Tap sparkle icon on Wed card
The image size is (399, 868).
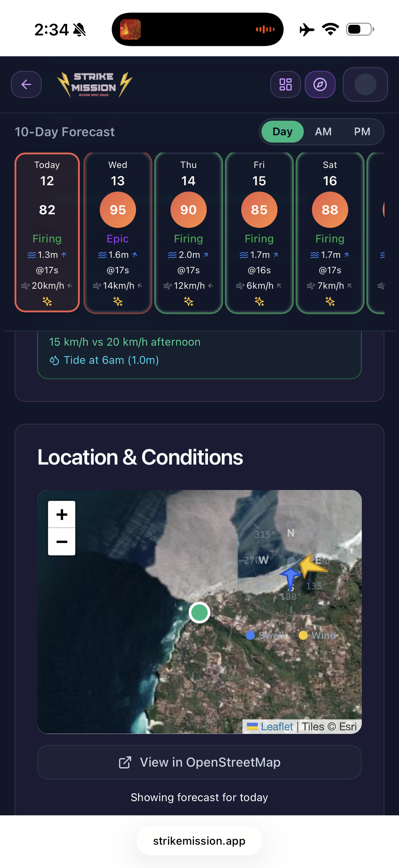coord(118,301)
